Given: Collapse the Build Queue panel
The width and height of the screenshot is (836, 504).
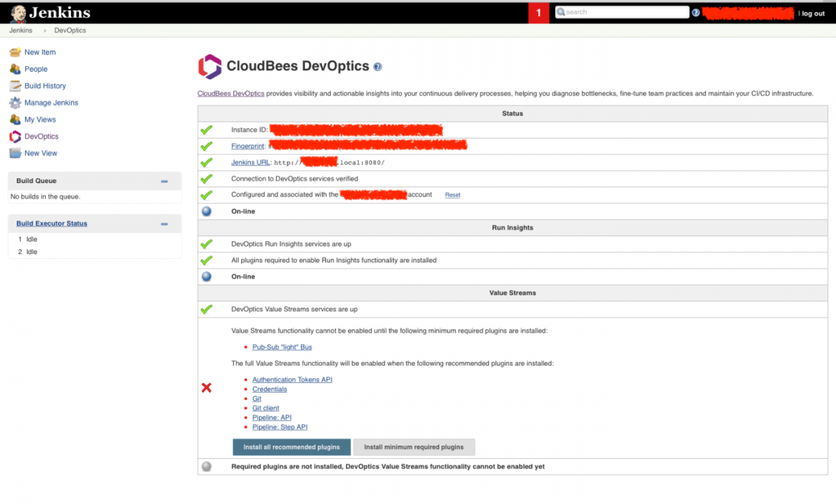Looking at the screenshot, I should pos(164,181).
